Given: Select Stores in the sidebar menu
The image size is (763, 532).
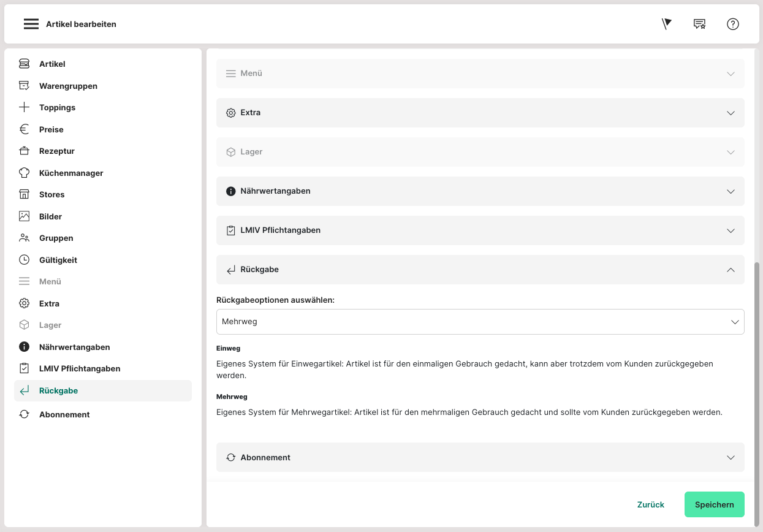Looking at the screenshot, I should [51, 194].
